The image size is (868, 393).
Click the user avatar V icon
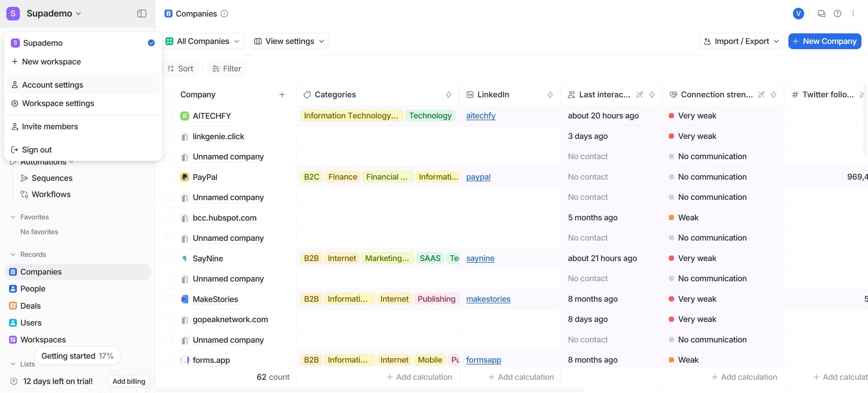click(798, 14)
